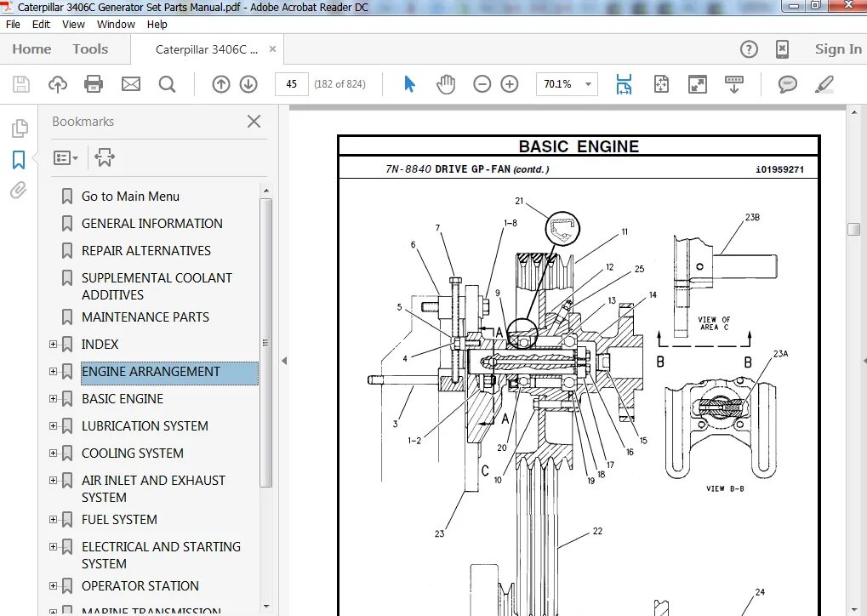Screen dimensions: 867x616
Task: Click the upload to cloud icon
Action: (58, 84)
